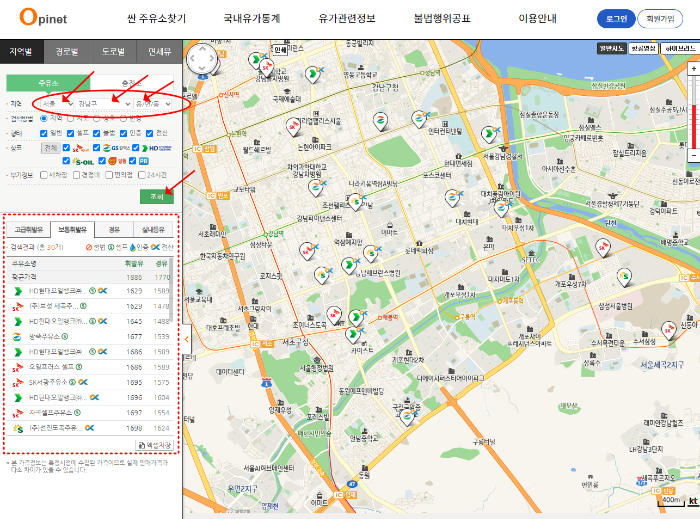Click the Opinet logo
Viewport: 700px width, 519px height.
(x=43, y=17)
